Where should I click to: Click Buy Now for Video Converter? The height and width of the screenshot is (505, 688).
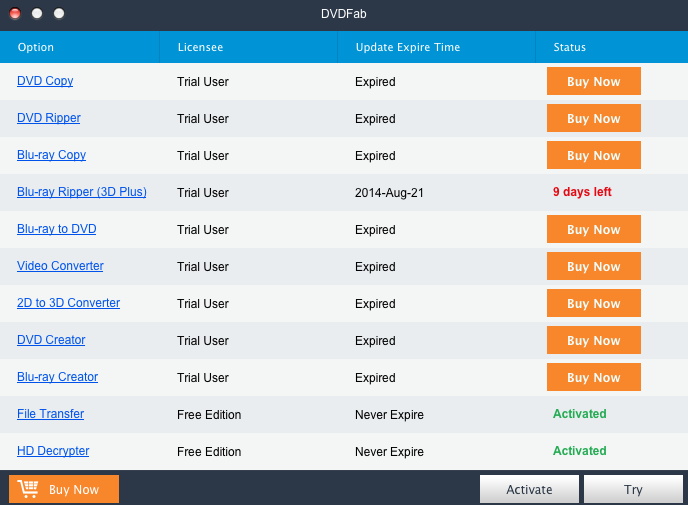point(594,266)
